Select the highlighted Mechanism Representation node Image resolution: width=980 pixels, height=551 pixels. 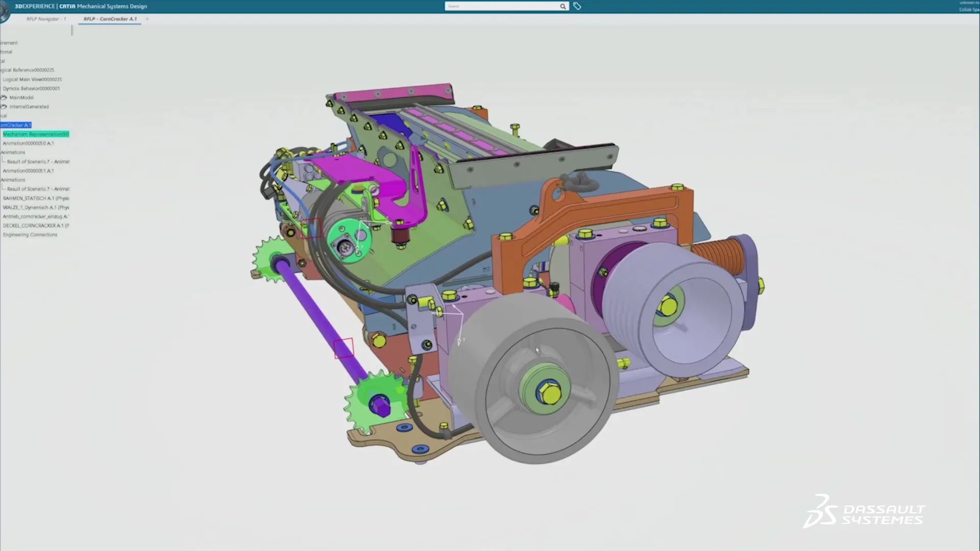[36, 134]
